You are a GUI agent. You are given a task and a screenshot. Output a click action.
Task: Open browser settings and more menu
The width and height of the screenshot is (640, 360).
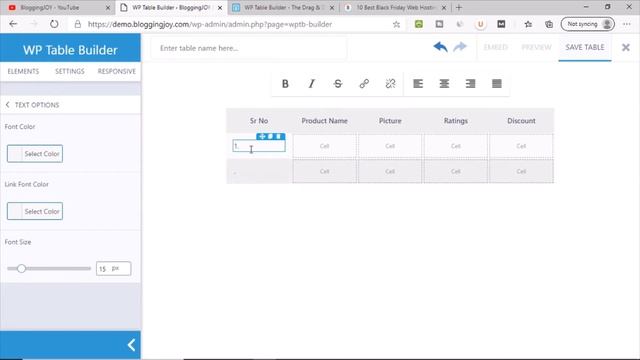pyautogui.click(x=627, y=24)
